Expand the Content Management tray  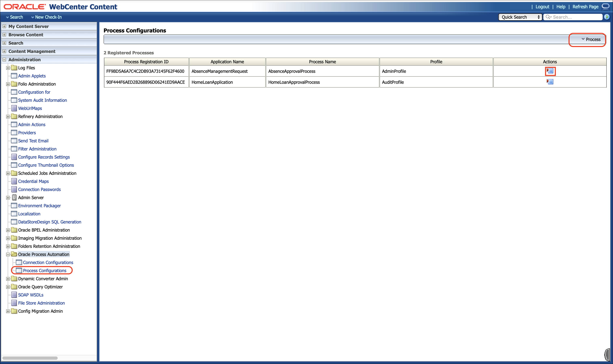(4, 51)
